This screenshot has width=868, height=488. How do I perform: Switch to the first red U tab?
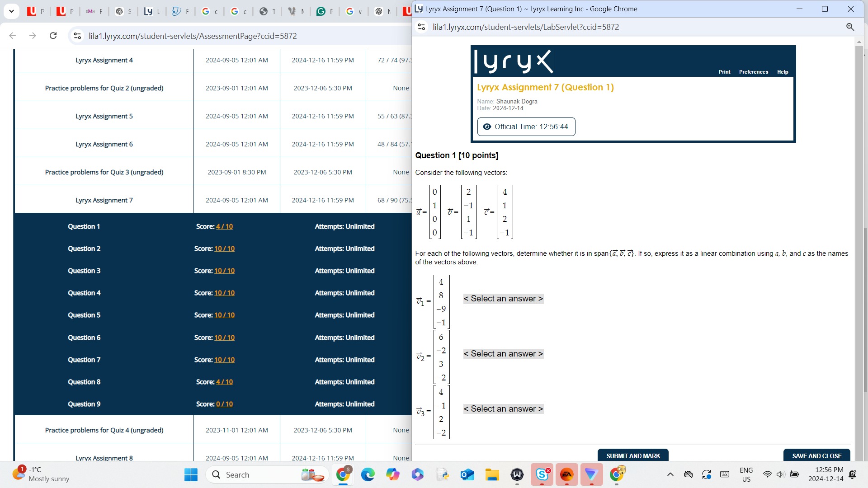35,11
